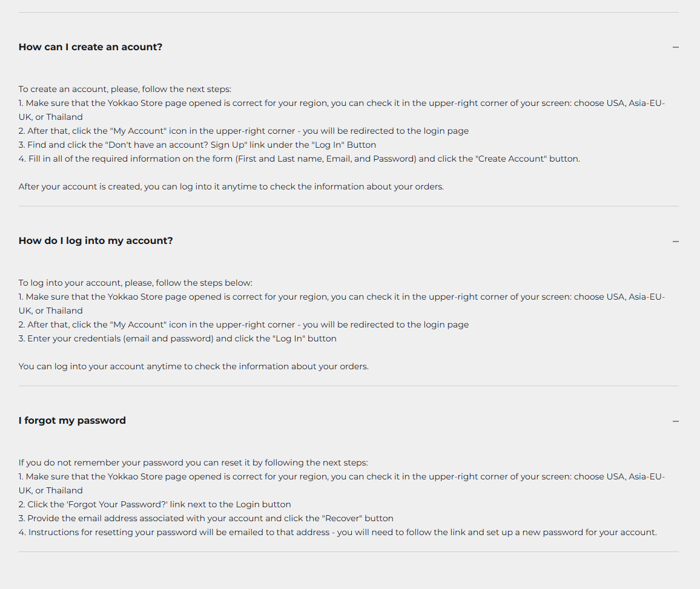700x589 pixels.
Task: Click step 2 'My Account' icon line under create account
Action: 243,131
